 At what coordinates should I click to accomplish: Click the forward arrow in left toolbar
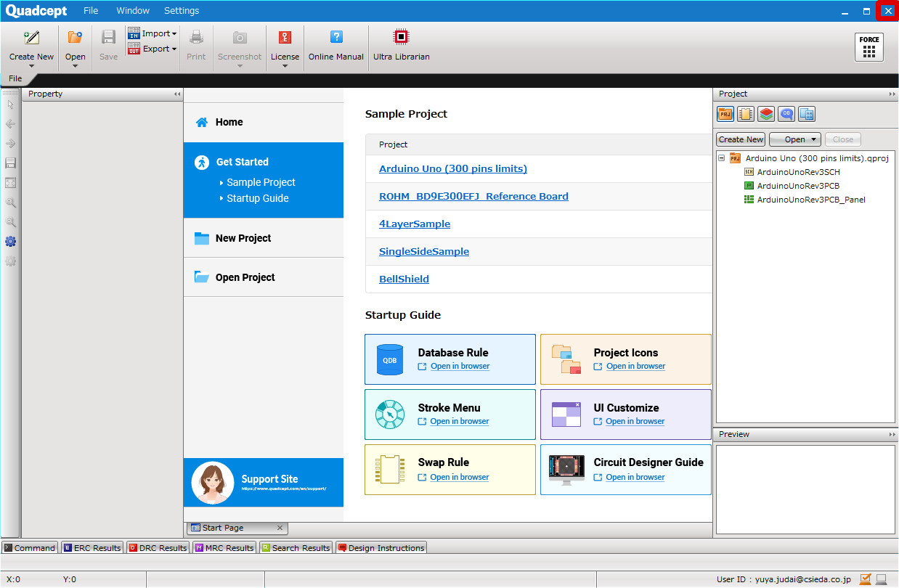10,144
